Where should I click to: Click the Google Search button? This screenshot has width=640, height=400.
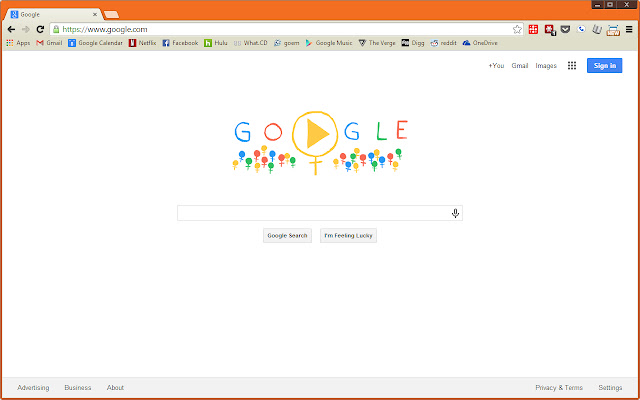pyautogui.click(x=287, y=236)
